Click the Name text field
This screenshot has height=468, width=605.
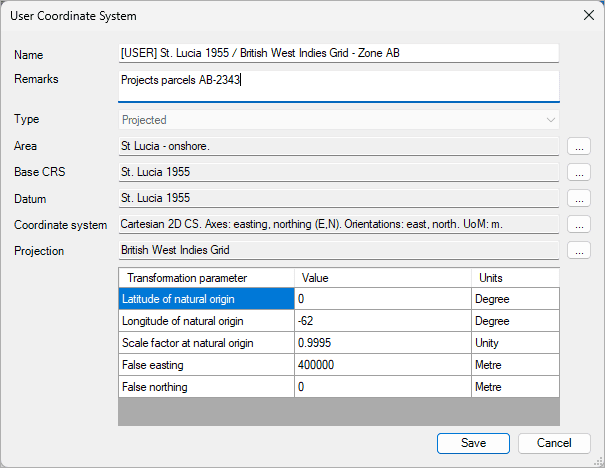(x=338, y=54)
